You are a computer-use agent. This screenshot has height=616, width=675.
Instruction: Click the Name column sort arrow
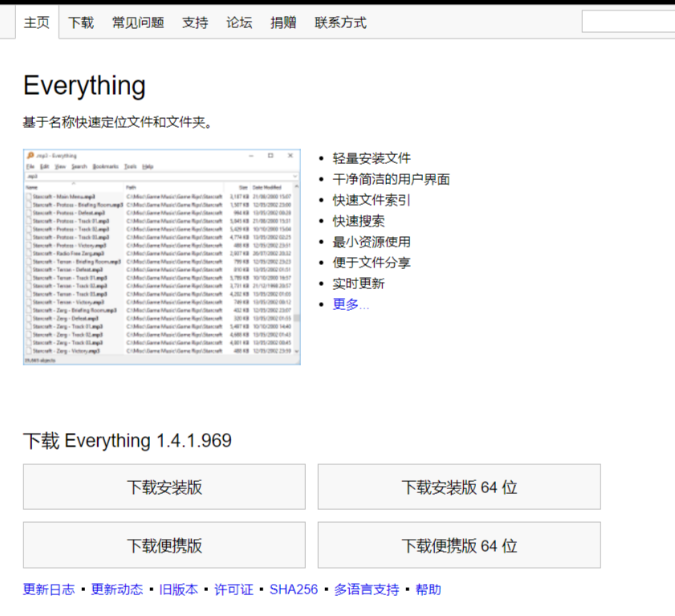tap(73, 182)
